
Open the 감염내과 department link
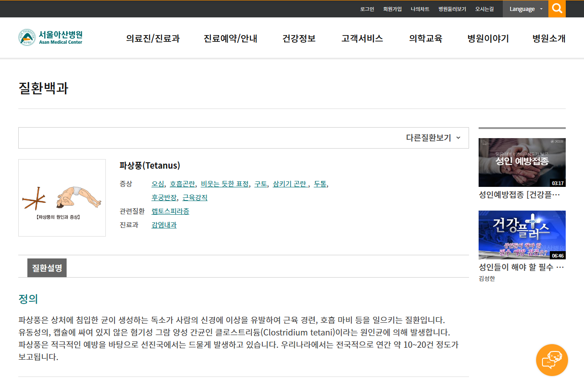coord(164,225)
